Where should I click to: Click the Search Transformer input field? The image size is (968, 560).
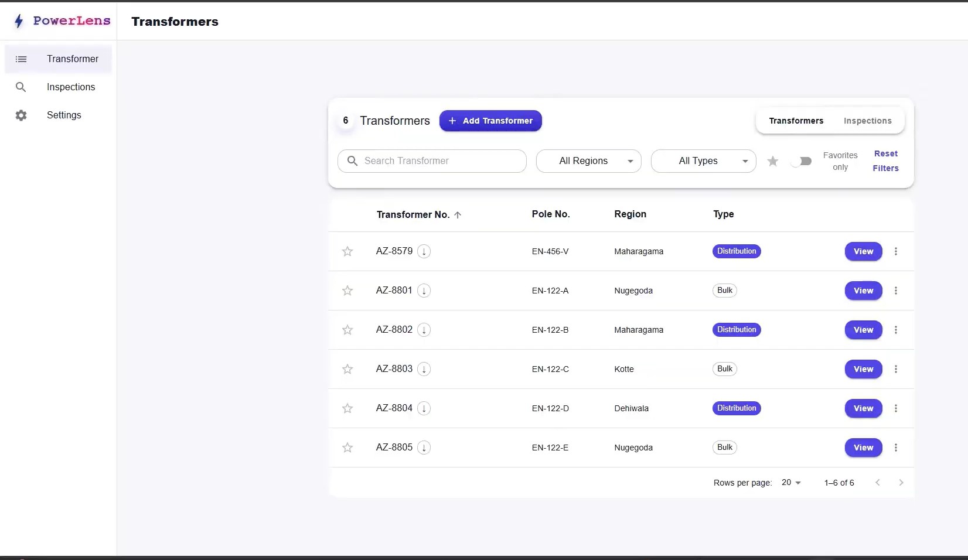[x=432, y=161]
